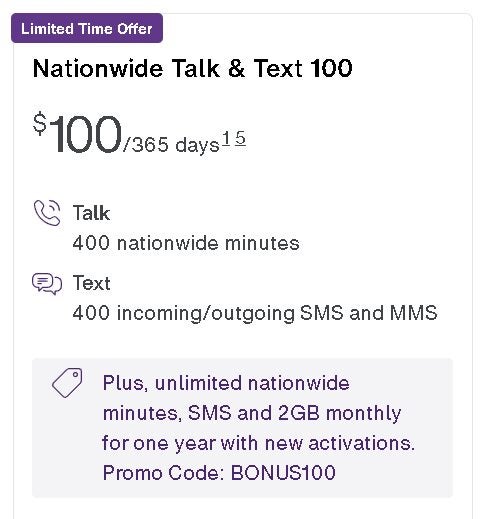Click the Text chat bubbles icon
The image size is (491, 519).
tap(47, 284)
